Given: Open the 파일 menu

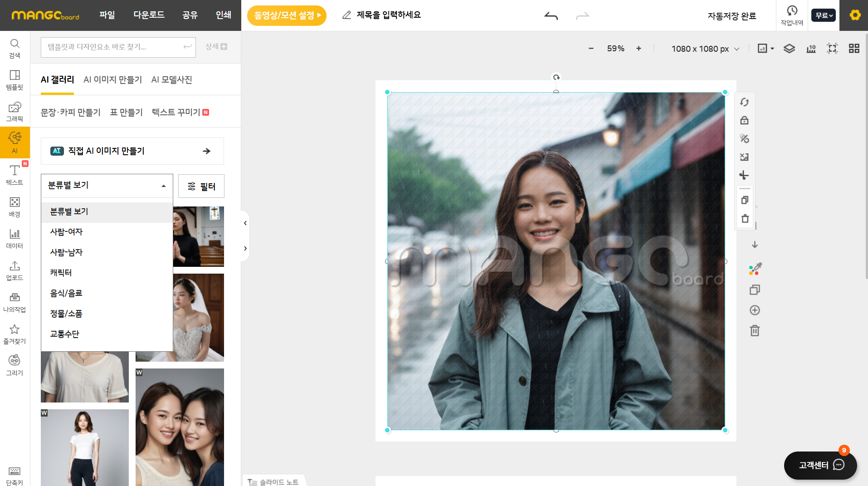Looking at the screenshot, I should coord(107,15).
